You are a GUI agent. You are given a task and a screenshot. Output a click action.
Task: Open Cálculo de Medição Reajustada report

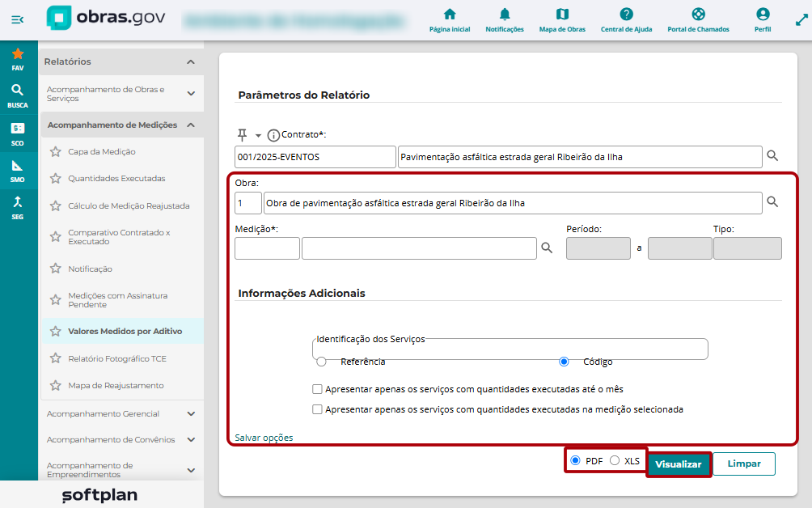129,206
